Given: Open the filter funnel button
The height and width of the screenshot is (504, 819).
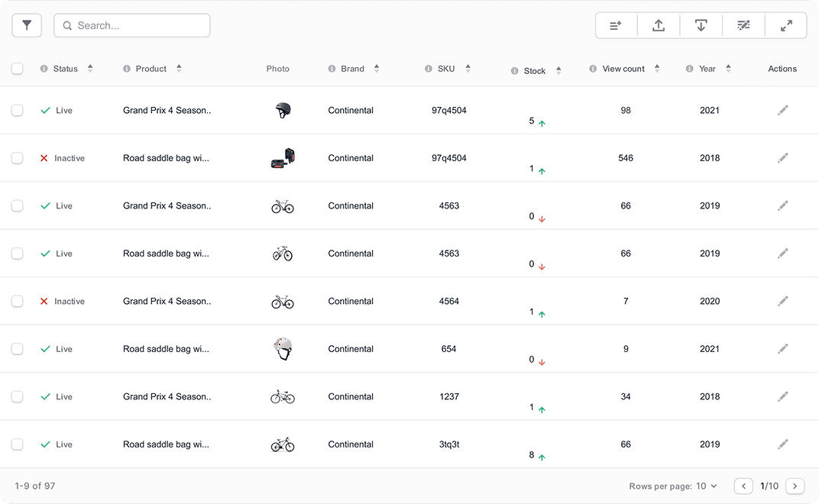Looking at the screenshot, I should [27, 25].
